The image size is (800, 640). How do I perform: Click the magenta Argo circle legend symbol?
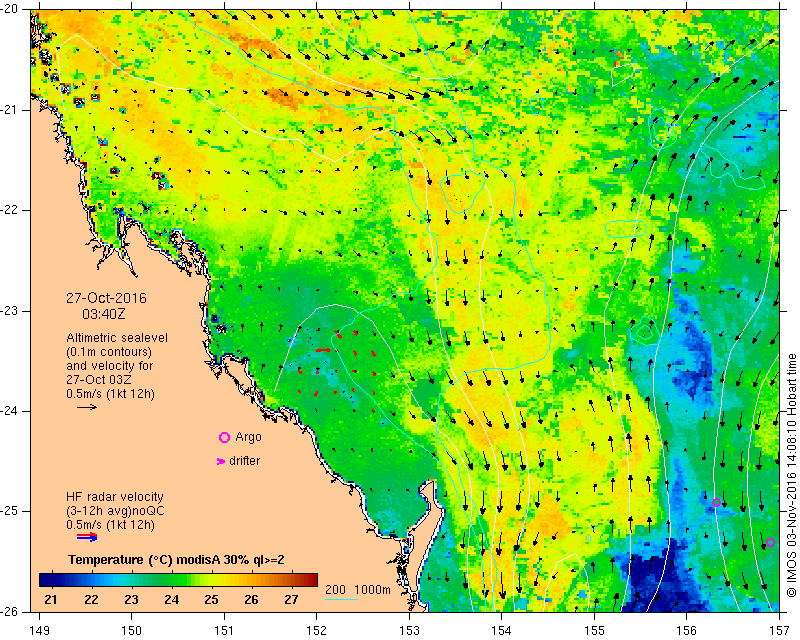224,437
